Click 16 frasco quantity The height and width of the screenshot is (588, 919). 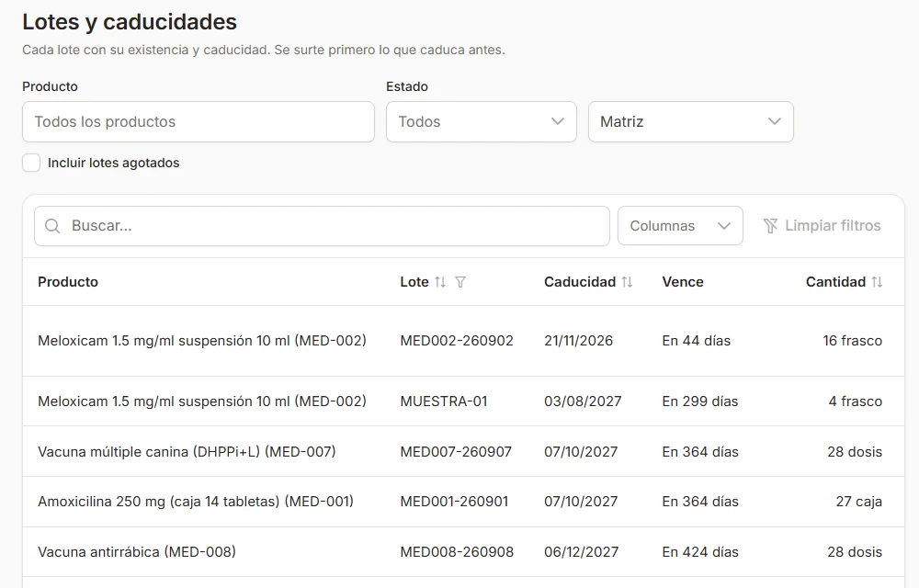(853, 341)
